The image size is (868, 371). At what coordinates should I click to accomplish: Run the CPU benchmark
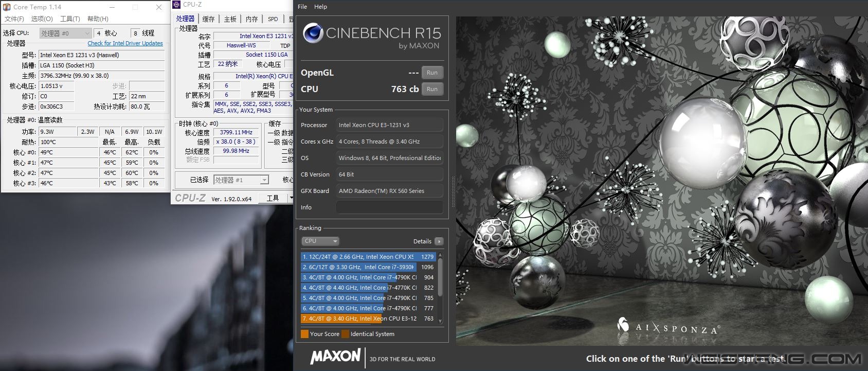(432, 89)
